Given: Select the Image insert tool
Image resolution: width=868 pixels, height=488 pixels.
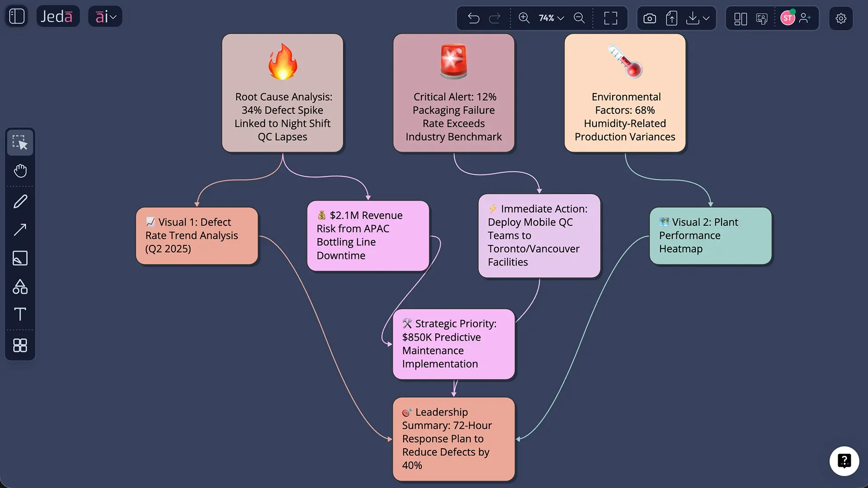Looking at the screenshot, I should [20, 258].
